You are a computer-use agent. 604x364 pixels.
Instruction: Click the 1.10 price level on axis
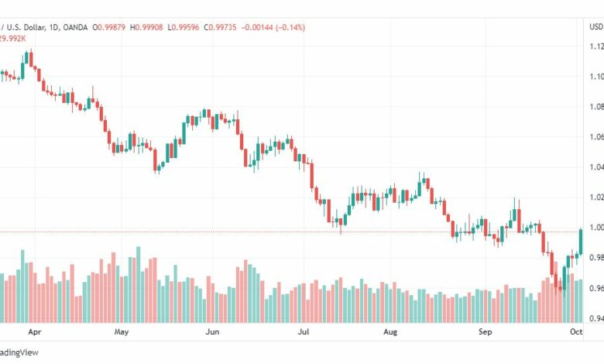coord(596,77)
